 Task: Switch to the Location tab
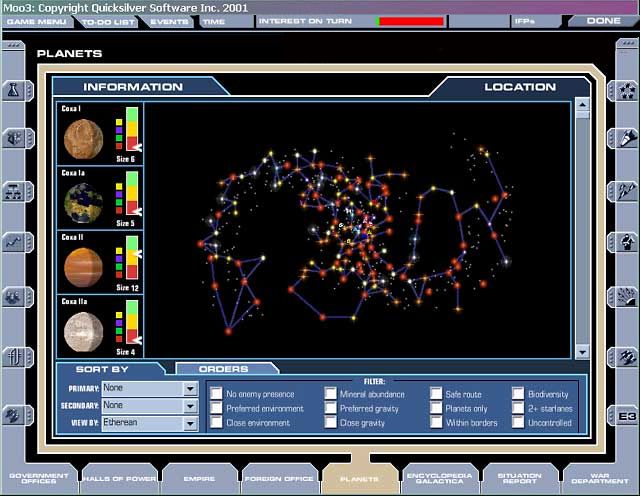(518, 87)
